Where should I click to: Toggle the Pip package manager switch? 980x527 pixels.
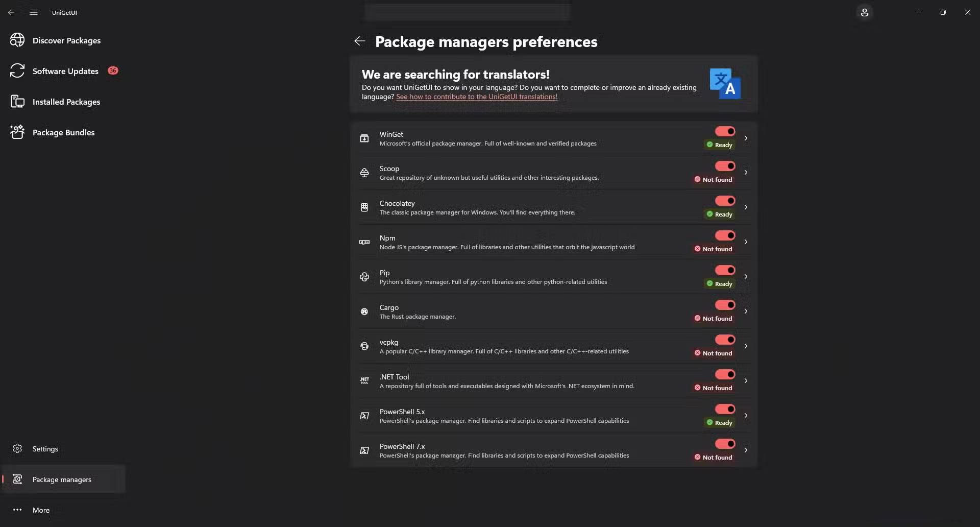pyautogui.click(x=725, y=270)
